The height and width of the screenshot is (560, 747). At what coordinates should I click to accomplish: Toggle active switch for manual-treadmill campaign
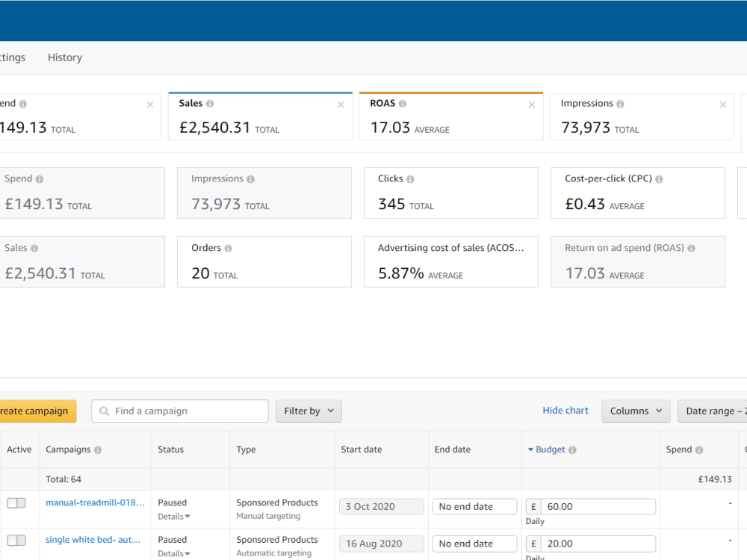(16, 503)
